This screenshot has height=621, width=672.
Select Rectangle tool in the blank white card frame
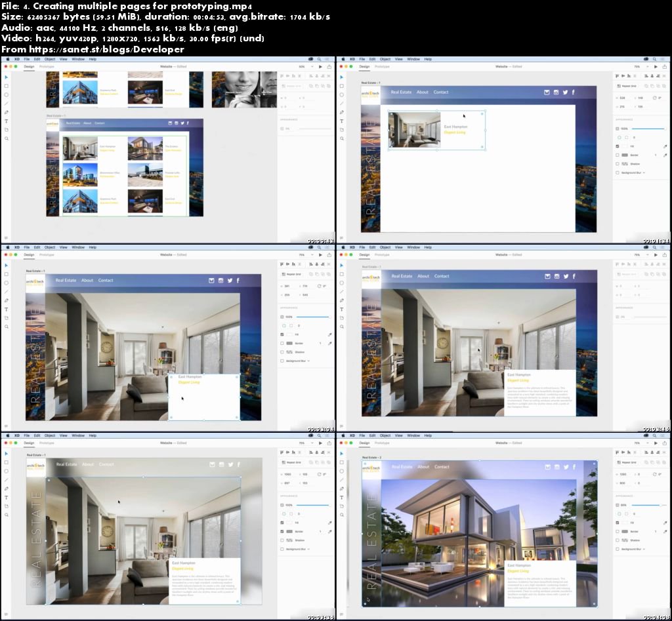point(7,274)
